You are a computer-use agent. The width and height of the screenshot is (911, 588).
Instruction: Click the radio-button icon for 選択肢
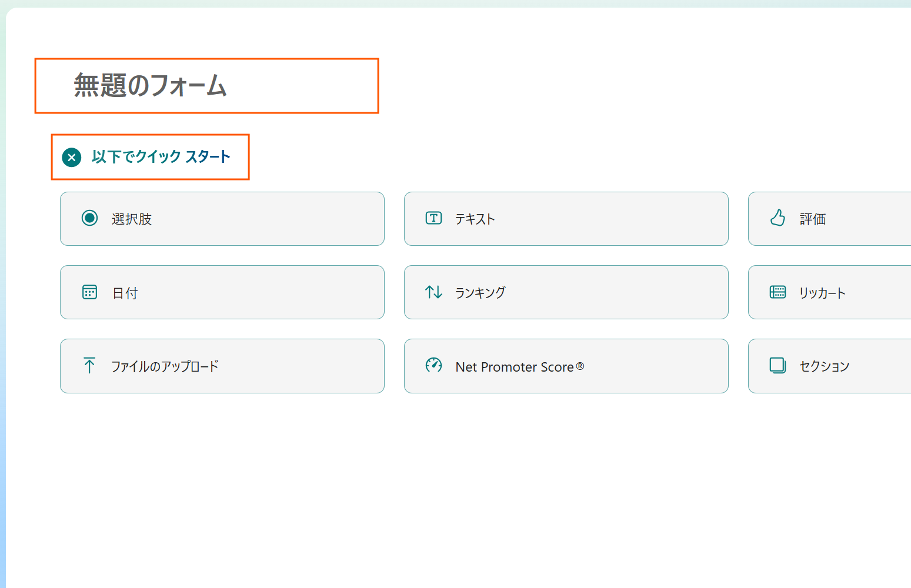(89, 218)
